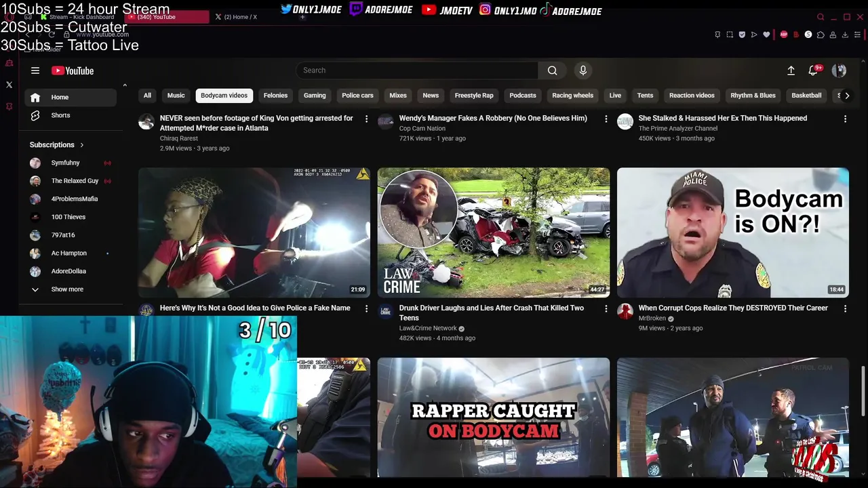Show next category chips arrow
This screenshot has height=488, width=868.
(846, 96)
